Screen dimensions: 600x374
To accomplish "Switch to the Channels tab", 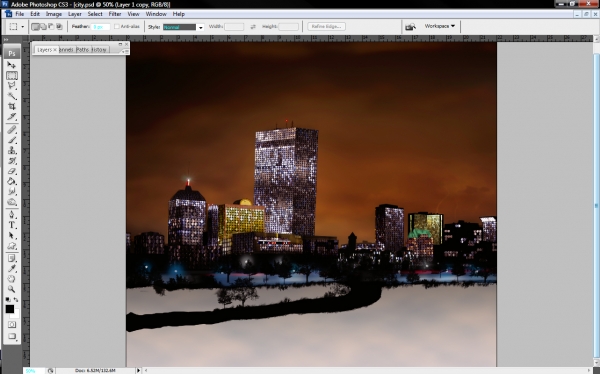I will (x=67, y=50).
